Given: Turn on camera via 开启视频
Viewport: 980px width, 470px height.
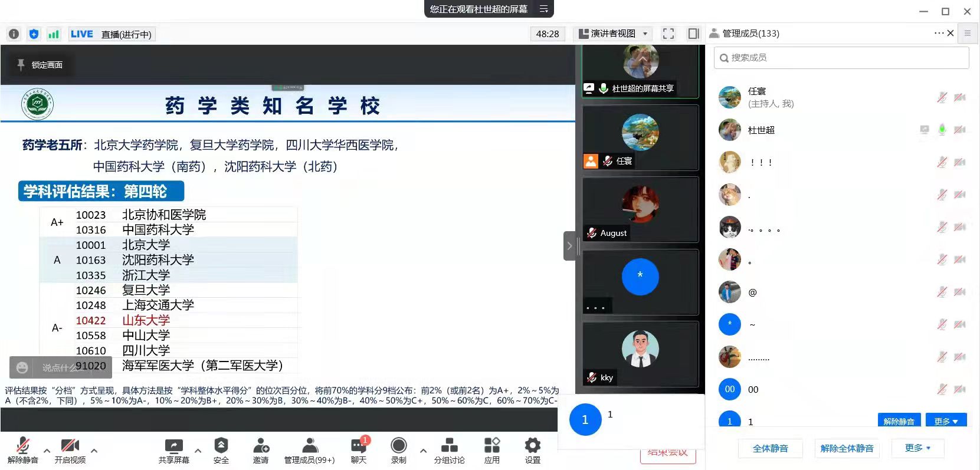Looking at the screenshot, I should click(x=70, y=451).
